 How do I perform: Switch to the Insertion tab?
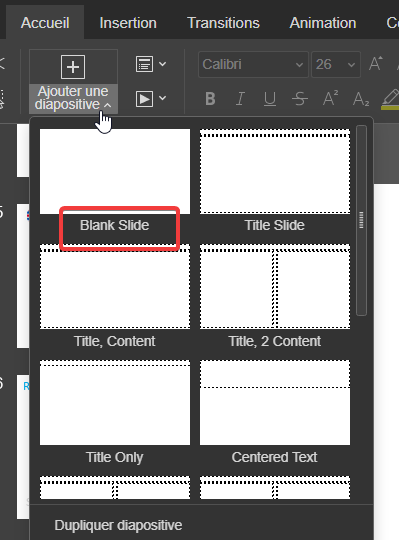coord(128,23)
